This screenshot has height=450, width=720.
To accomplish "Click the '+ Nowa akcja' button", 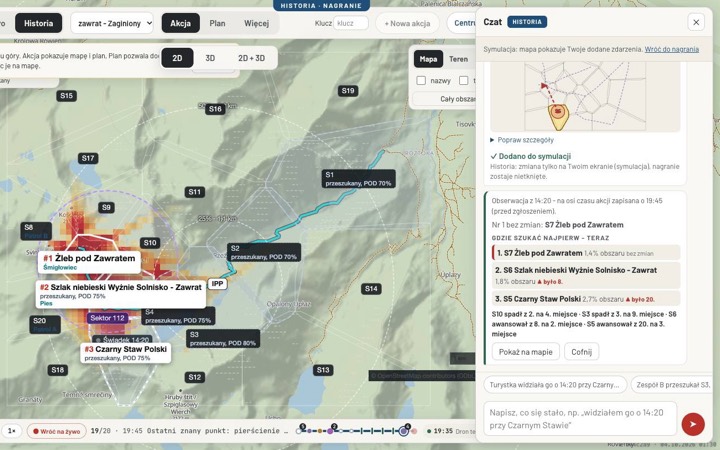I will coord(407,23).
